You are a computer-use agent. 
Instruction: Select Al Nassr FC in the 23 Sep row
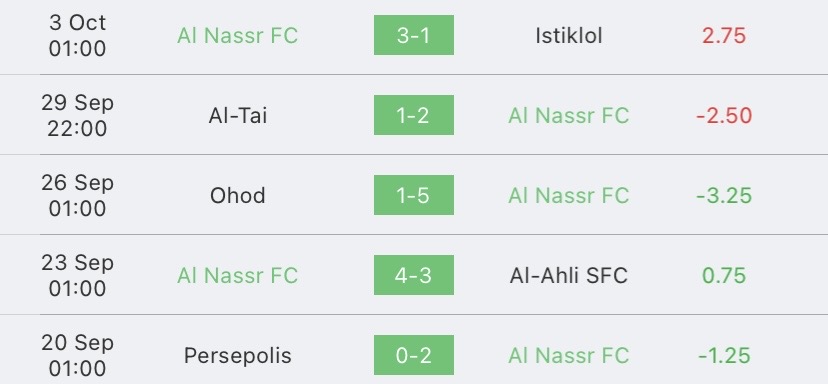[x=238, y=275]
